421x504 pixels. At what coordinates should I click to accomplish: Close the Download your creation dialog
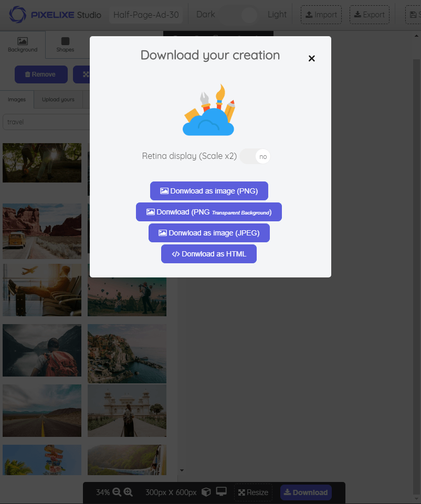pos(311,59)
